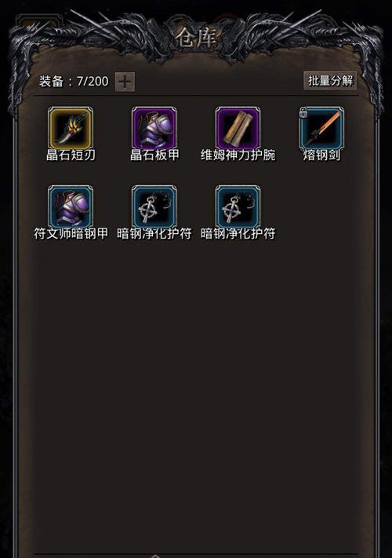392x558 pixels.
Task: Open the 维姆神力护腕 bracer item icon
Action: pos(238,128)
